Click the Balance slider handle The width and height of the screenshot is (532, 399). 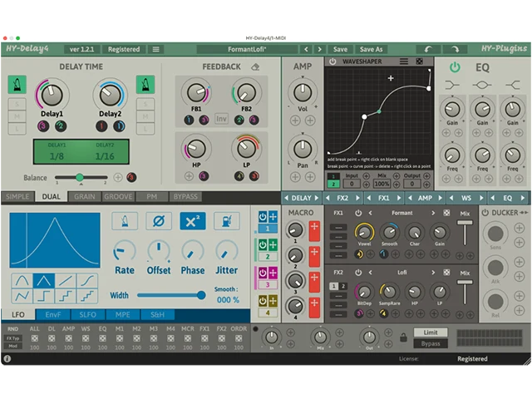80,177
